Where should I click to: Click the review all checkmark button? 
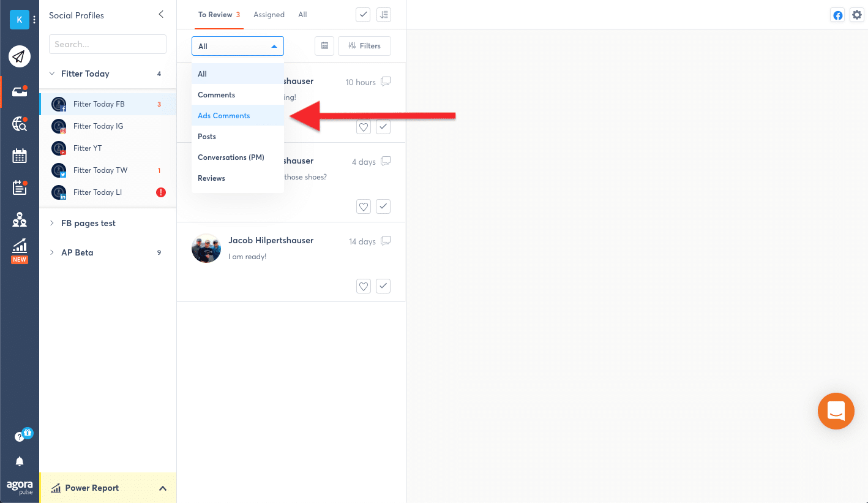click(363, 15)
